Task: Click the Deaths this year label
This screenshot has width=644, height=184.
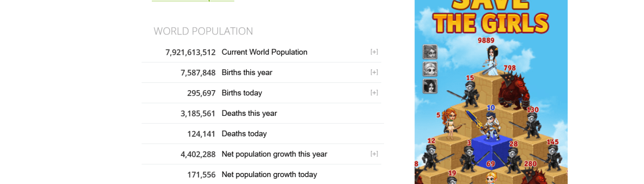Action: (x=249, y=113)
